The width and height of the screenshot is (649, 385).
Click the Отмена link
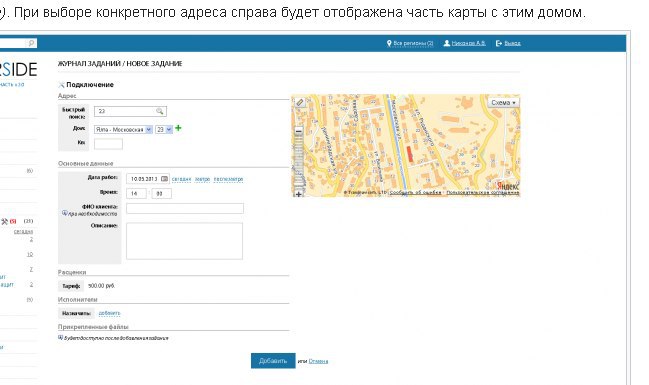318,361
